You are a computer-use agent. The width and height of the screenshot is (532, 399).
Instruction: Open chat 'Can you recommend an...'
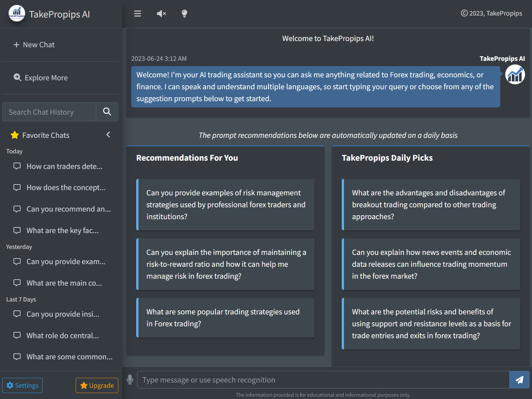(62, 209)
